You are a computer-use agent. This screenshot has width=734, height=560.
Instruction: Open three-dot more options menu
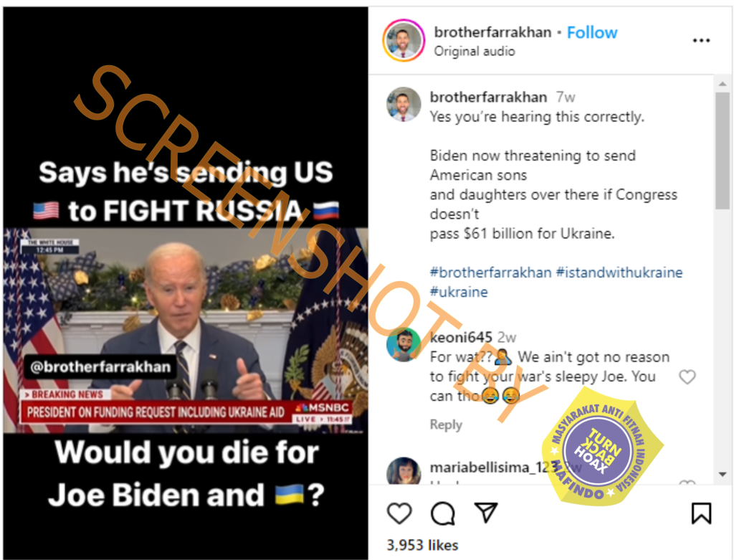point(701,41)
